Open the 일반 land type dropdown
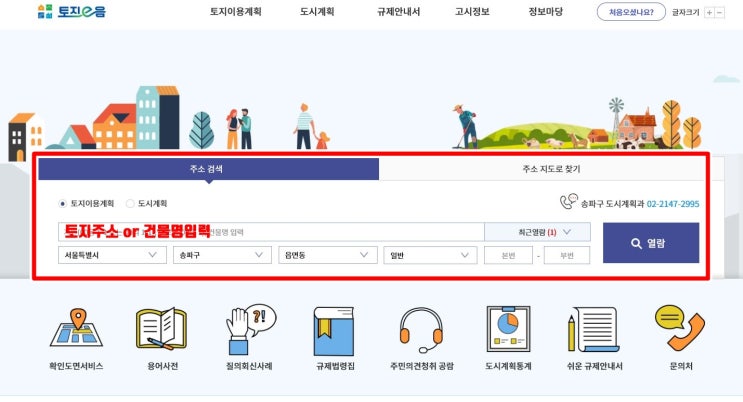 (x=430, y=255)
